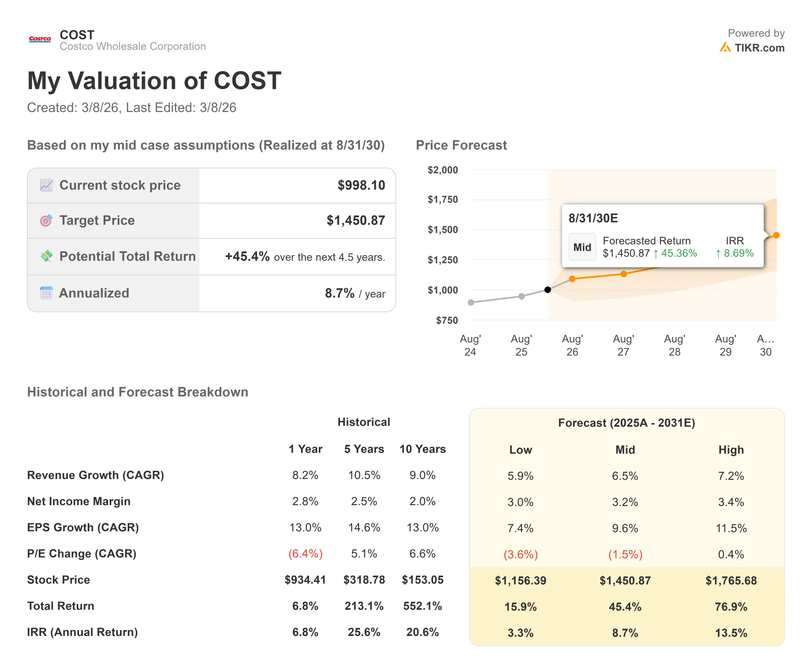Click the gray Aug '25 historical point
Viewport: 812px width, 667px height.
point(521,296)
